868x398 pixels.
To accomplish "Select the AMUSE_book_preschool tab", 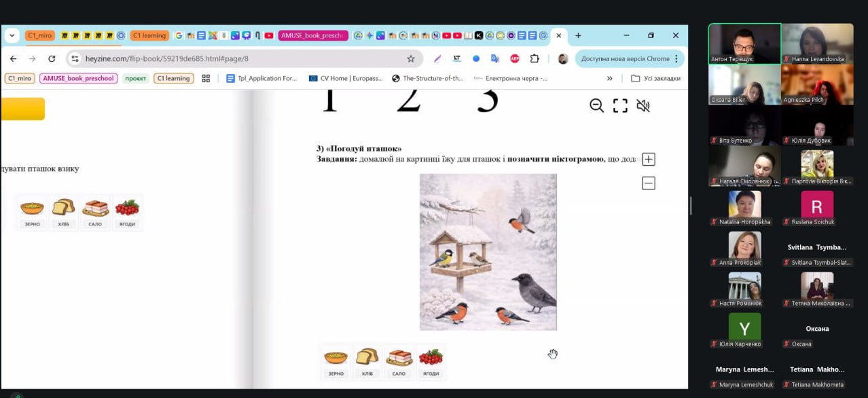I will (313, 35).
